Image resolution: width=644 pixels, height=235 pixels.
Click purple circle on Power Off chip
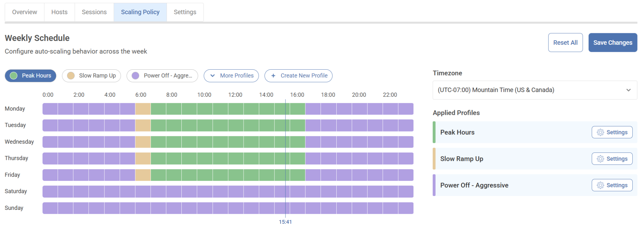(x=135, y=76)
